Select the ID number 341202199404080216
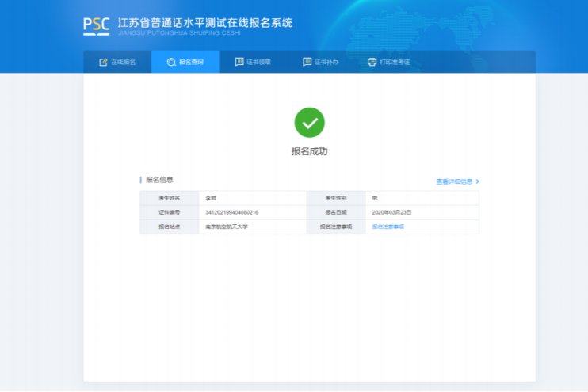The width and height of the screenshot is (588, 392). [231, 212]
